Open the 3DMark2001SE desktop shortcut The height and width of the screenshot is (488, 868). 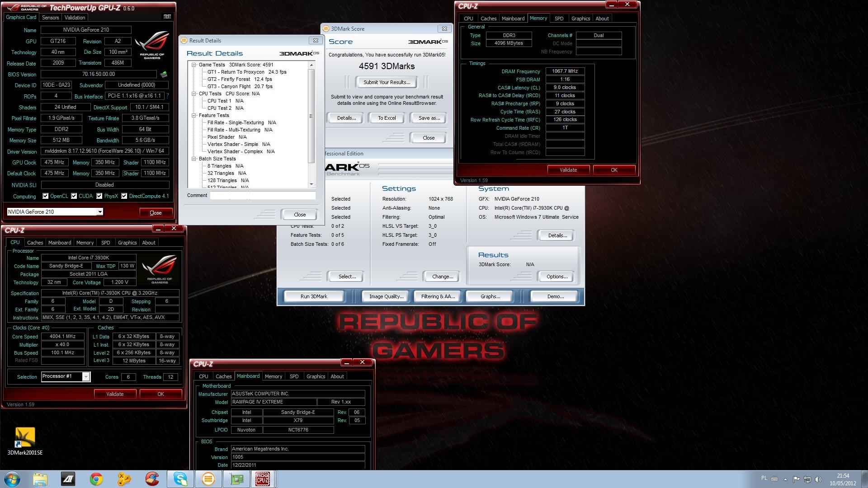(25, 441)
